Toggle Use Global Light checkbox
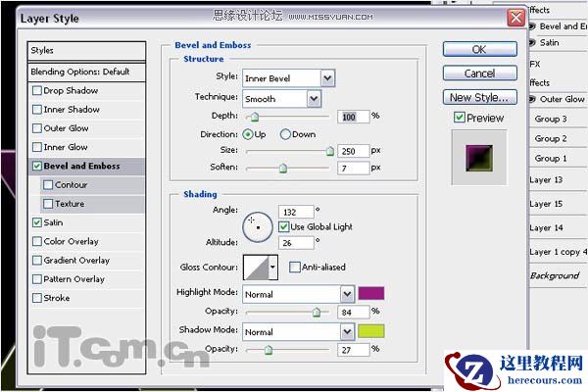The width and height of the screenshot is (588, 392). [x=284, y=226]
